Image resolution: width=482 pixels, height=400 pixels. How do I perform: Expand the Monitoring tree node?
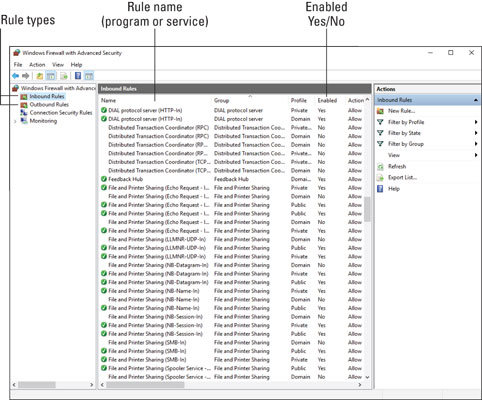[15, 121]
